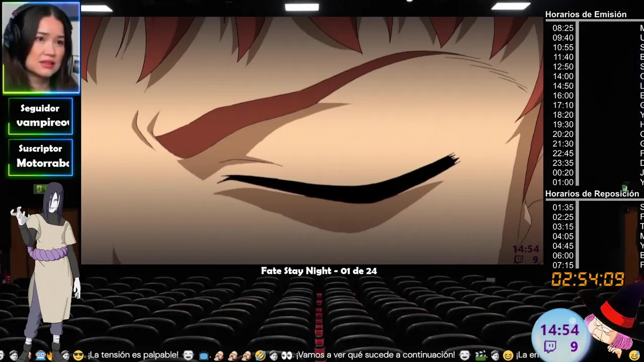Click the ticker text ¡La tensión es palpable!
The image size is (644, 362).
[x=133, y=355]
